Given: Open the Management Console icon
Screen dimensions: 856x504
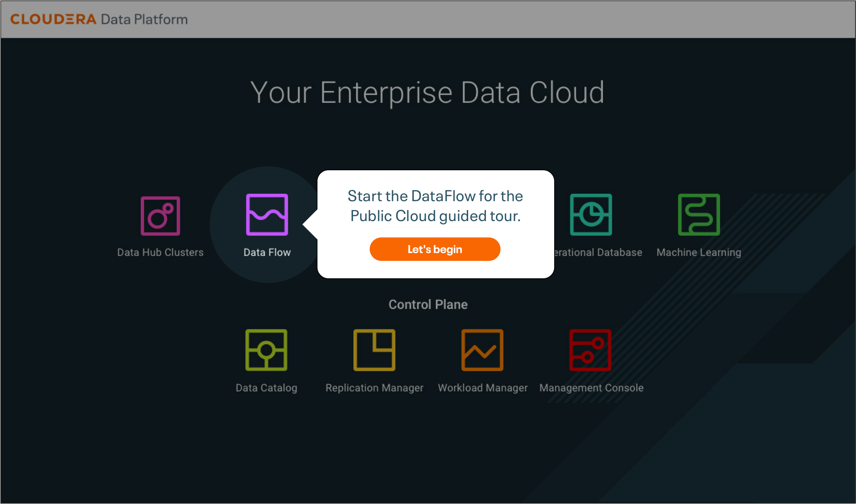Looking at the screenshot, I should (x=590, y=350).
